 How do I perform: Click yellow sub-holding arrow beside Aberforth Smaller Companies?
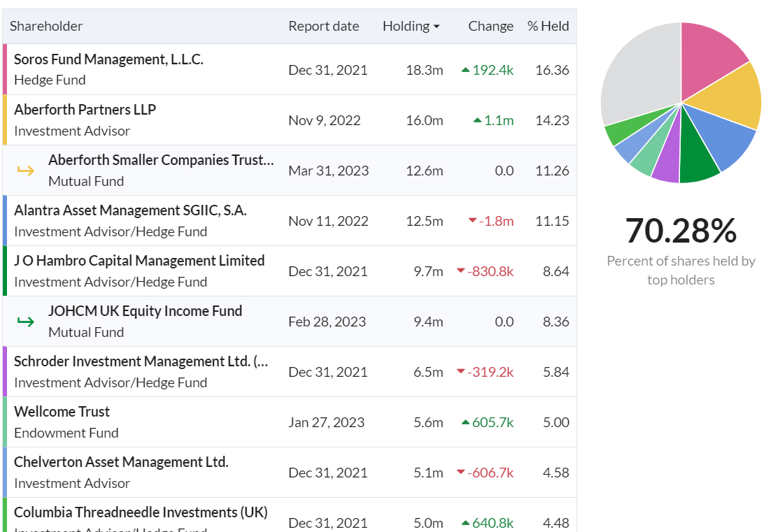[x=26, y=171]
